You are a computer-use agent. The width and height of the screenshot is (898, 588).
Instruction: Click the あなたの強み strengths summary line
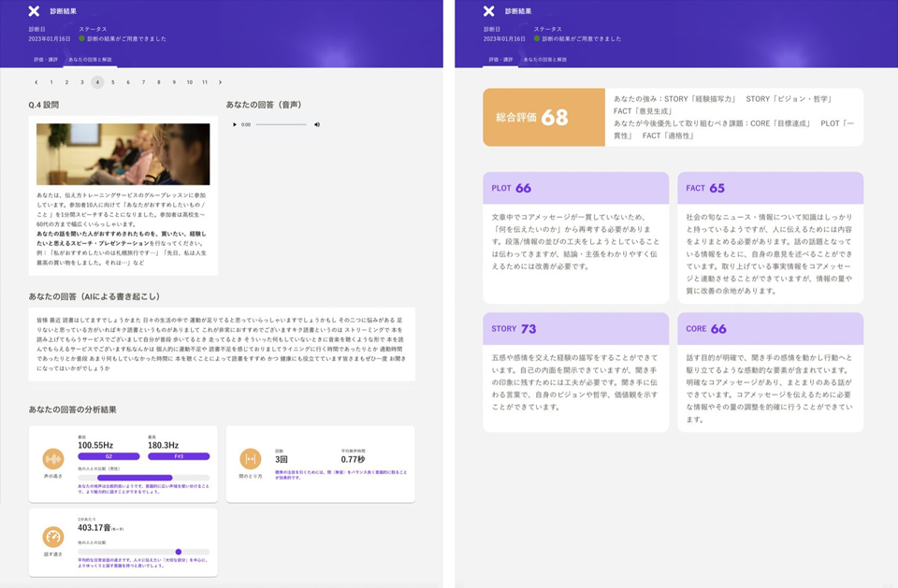pos(722,105)
